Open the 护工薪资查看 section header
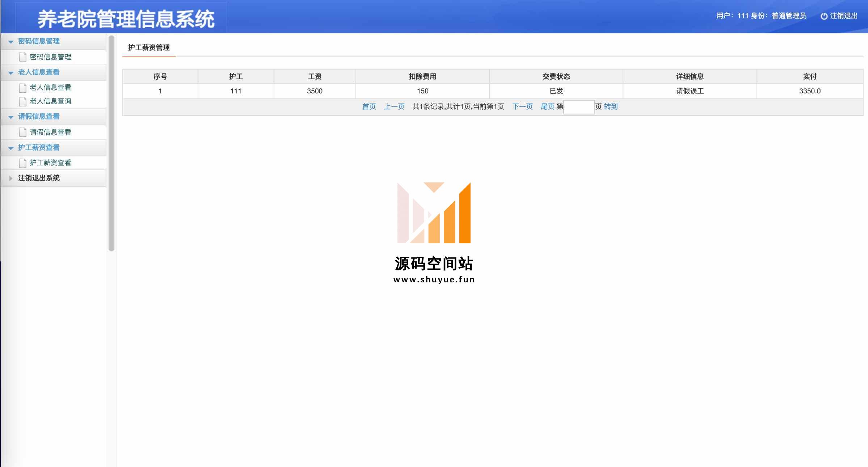868x467 pixels. click(x=53, y=148)
